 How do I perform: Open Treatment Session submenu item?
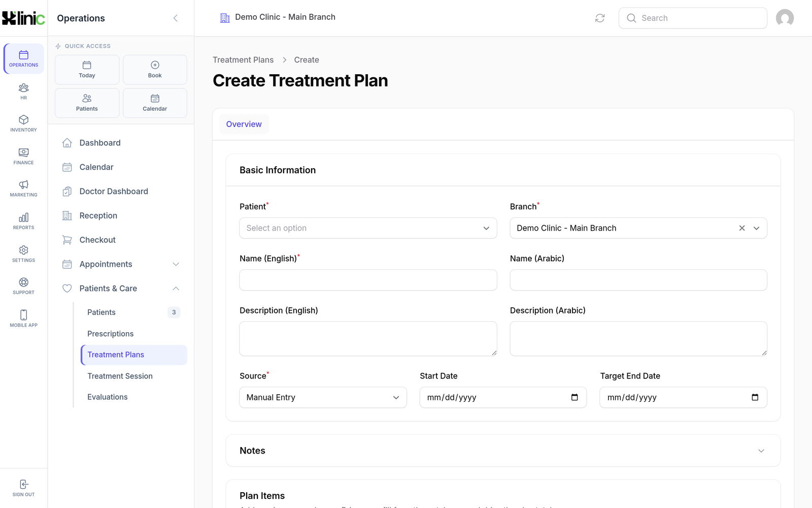click(134, 376)
